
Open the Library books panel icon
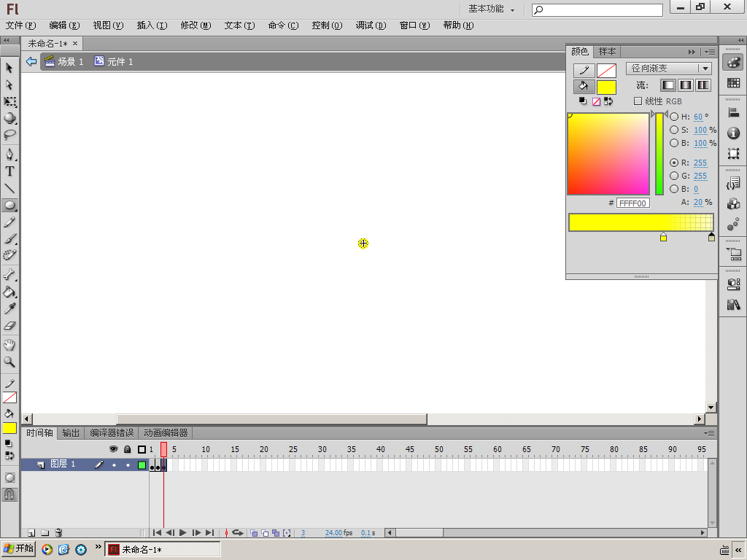pos(733,304)
